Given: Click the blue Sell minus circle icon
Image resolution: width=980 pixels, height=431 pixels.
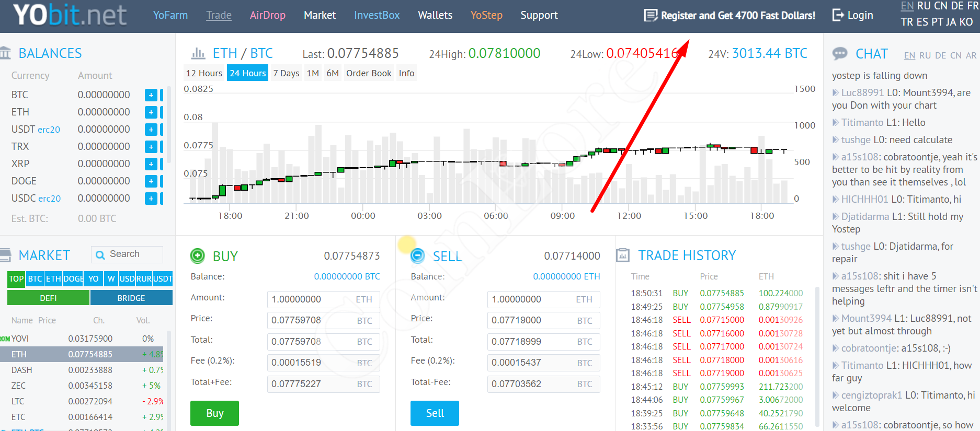Looking at the screenshot, I should point(418,255).
